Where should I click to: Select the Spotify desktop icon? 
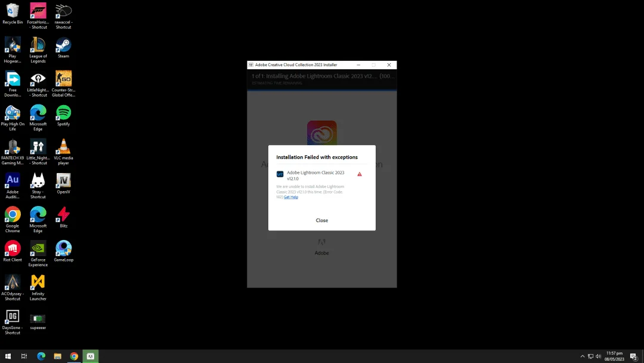click(63, 115)
